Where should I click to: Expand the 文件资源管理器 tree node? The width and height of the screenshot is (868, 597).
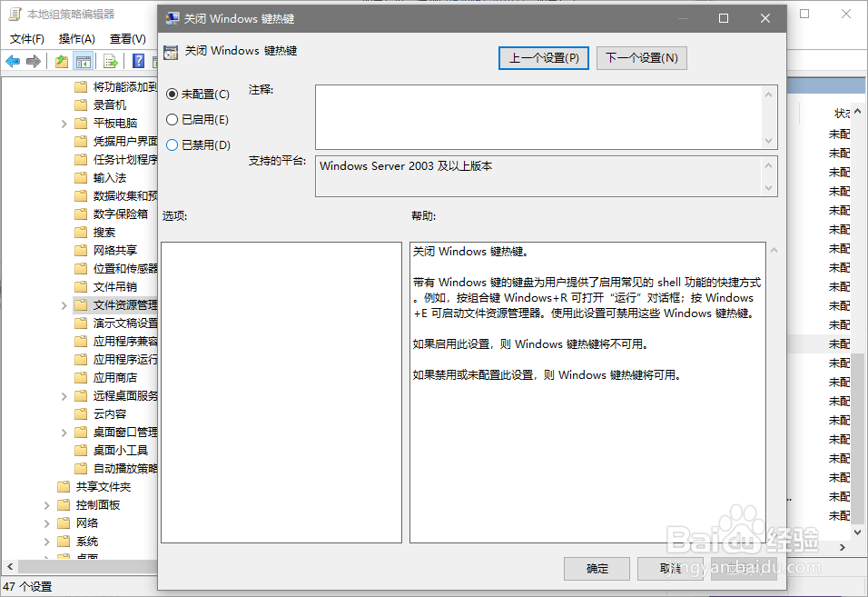[64, 305]
